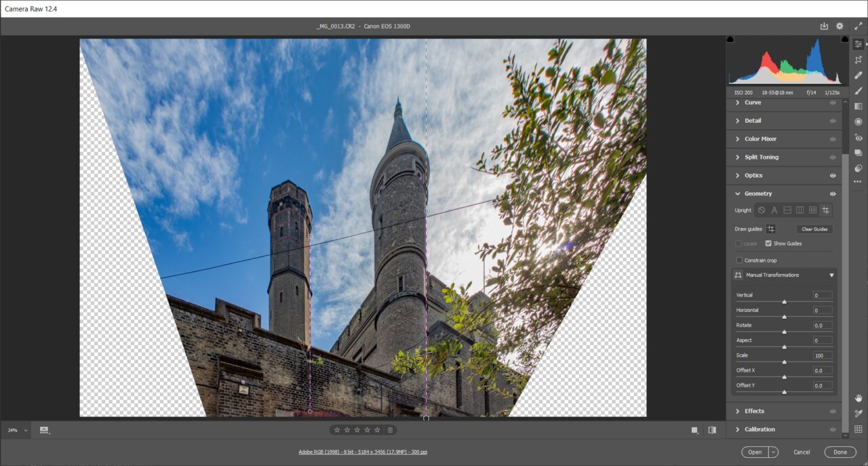Image resolution: width=868 pixels, height=466 pixels.
Task: Select the Crop and Rotate tool
Action: pos(859,60)
